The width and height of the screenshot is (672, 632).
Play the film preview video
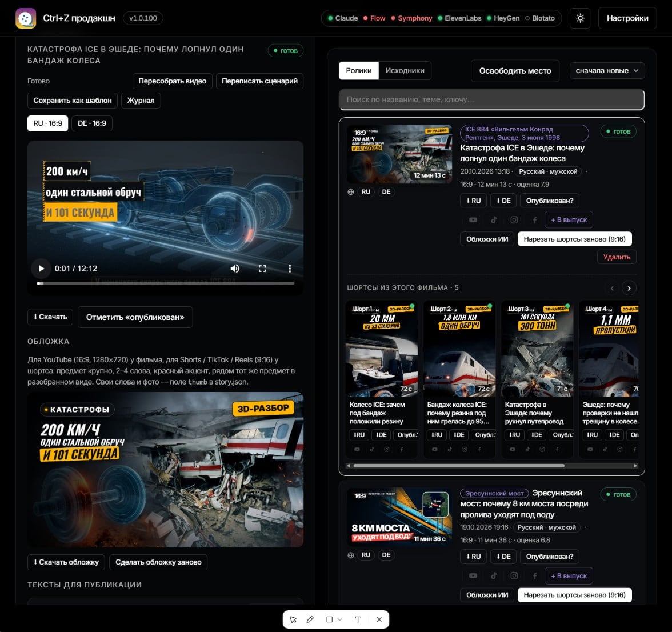pyautogui.click(x=41, y=269)
